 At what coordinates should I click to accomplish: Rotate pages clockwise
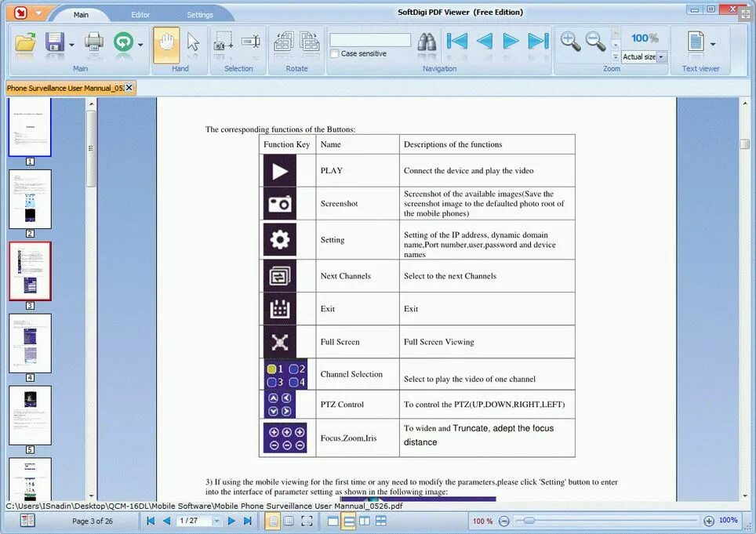click(x=309, y=42)
